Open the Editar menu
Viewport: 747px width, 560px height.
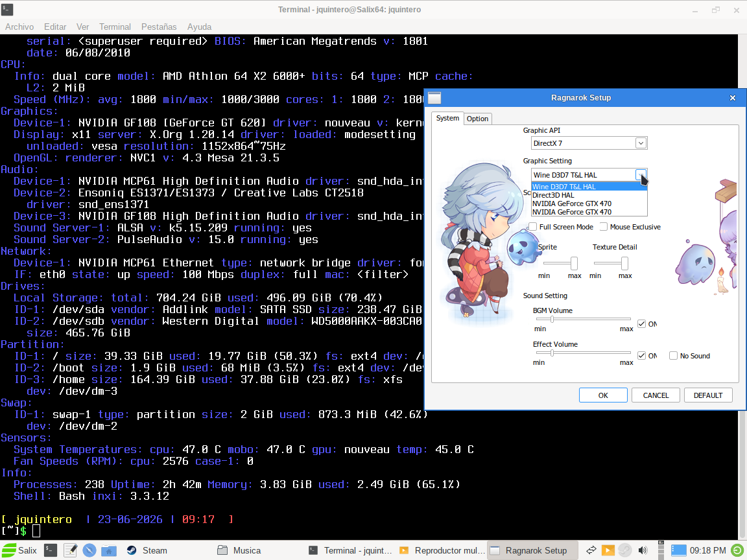(x=55, y=27)
